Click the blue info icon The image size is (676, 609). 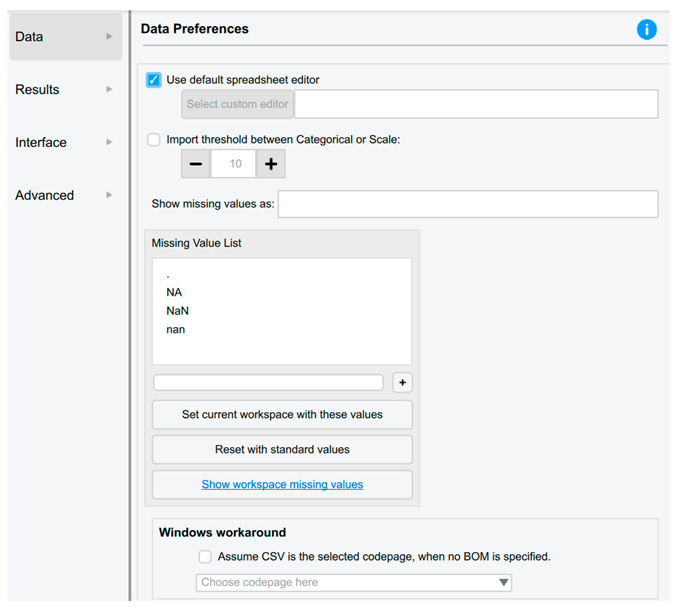tap(646, 30)
